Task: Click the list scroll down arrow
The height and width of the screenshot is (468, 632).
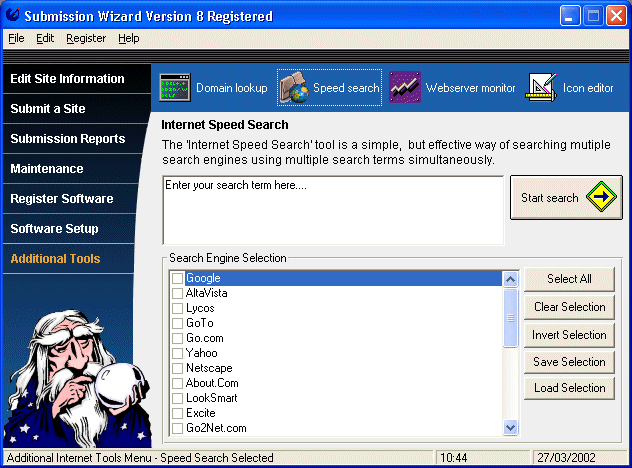Action: coord(510,427)
